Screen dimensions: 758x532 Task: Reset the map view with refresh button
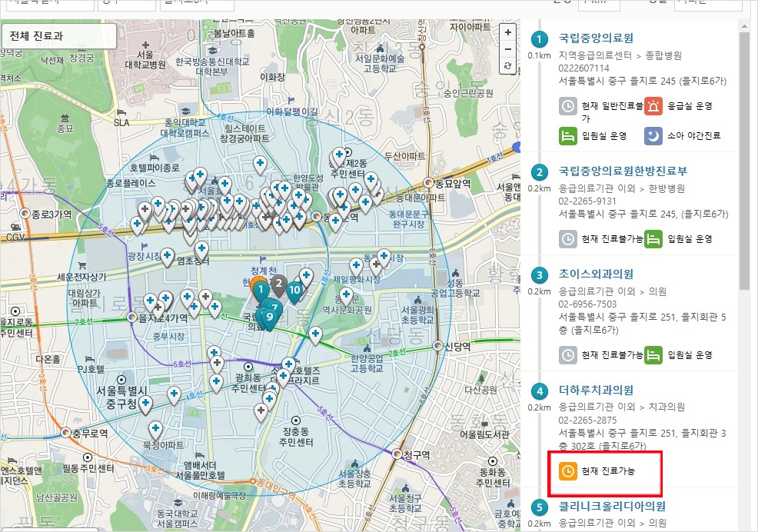pos(507,66)
